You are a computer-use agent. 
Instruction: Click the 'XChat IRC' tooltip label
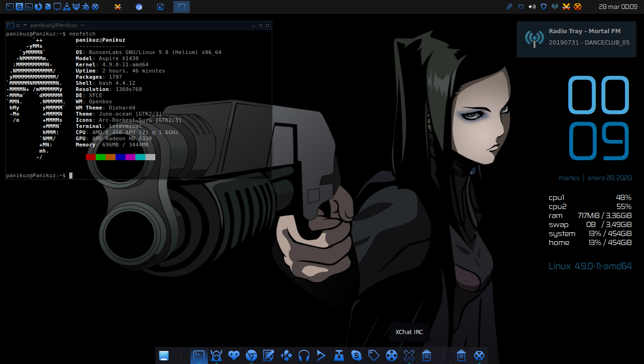coord(409,332)
